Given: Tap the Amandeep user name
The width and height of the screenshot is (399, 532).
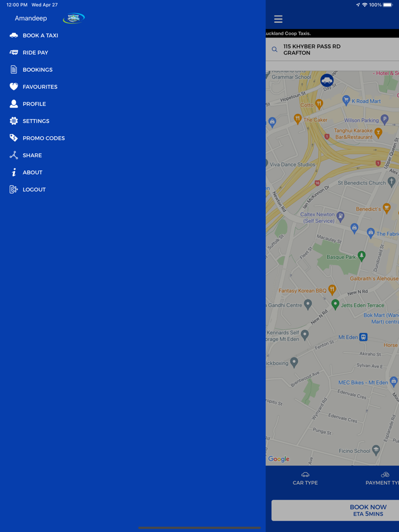Looking at the screenshot, I should [x=31, y=18].
